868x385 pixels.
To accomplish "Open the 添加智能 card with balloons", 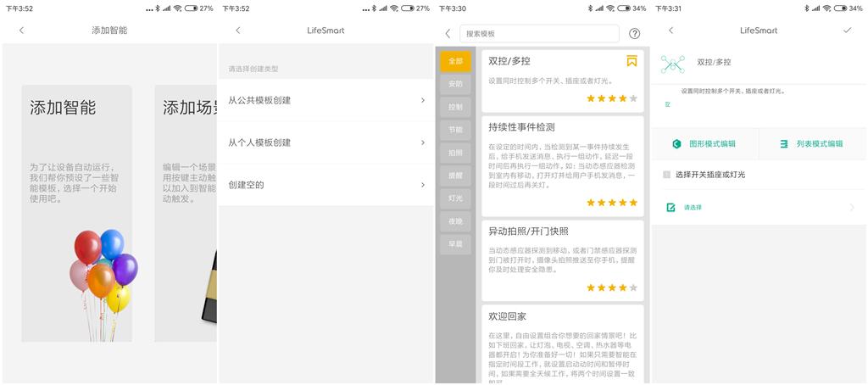I will pos(77,213).
